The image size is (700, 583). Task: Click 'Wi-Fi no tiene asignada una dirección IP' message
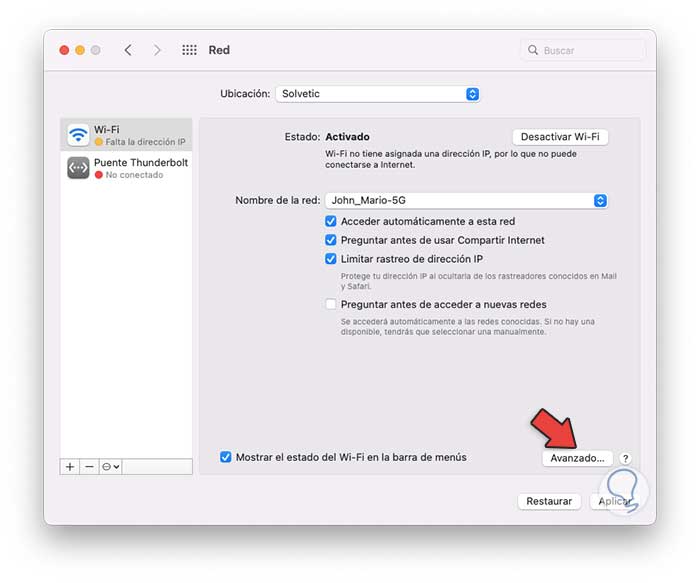tap(451, 159)
